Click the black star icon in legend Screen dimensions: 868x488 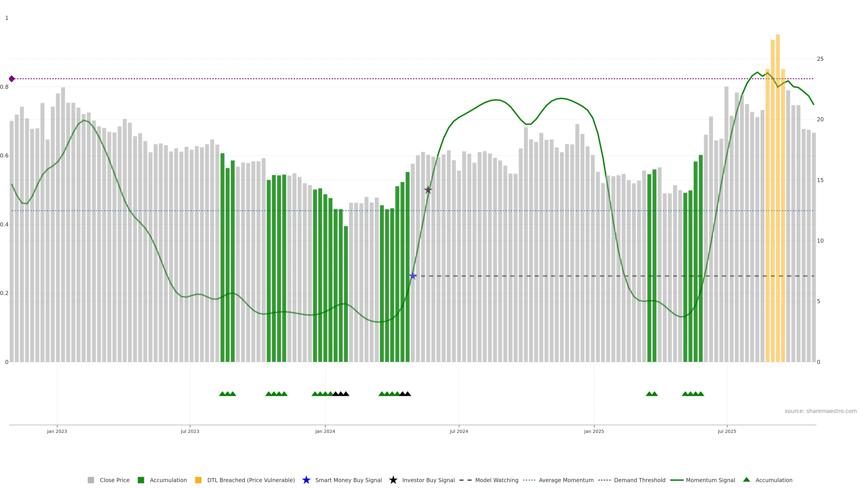point(393,480)
